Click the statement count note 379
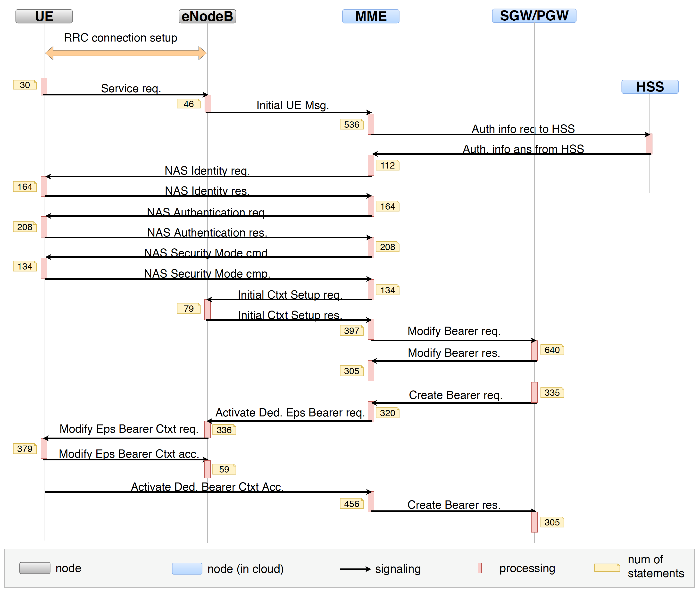This screenshot has width=700, height=592. [25, 449]
